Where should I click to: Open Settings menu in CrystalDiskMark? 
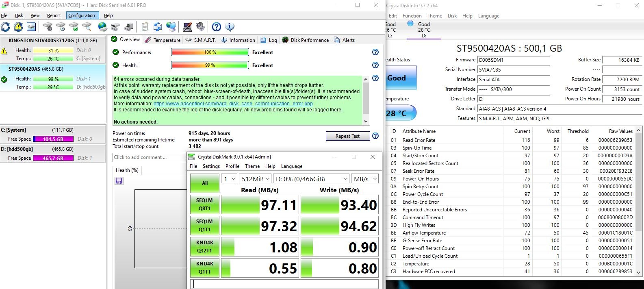pos(211,166)
